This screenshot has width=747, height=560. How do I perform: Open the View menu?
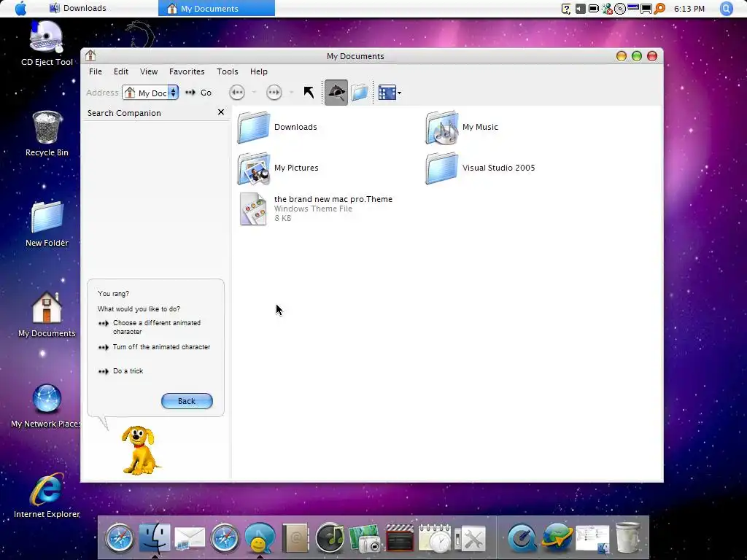coord(149,71)
